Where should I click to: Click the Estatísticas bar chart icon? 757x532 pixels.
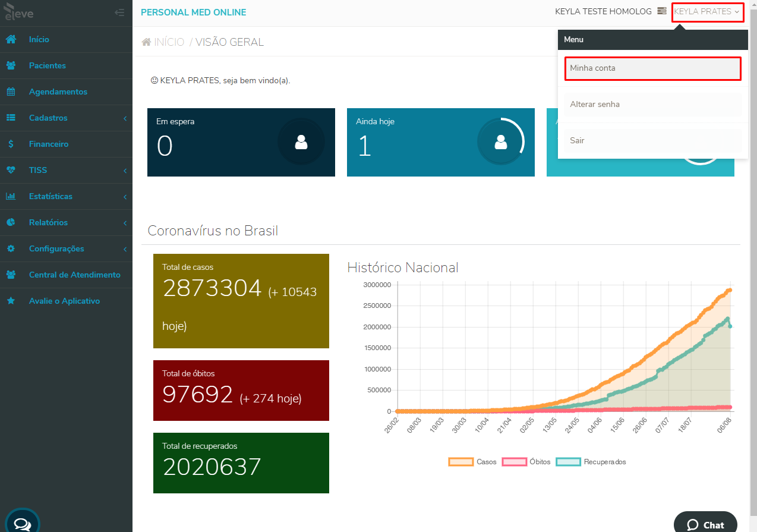[11, 196]
